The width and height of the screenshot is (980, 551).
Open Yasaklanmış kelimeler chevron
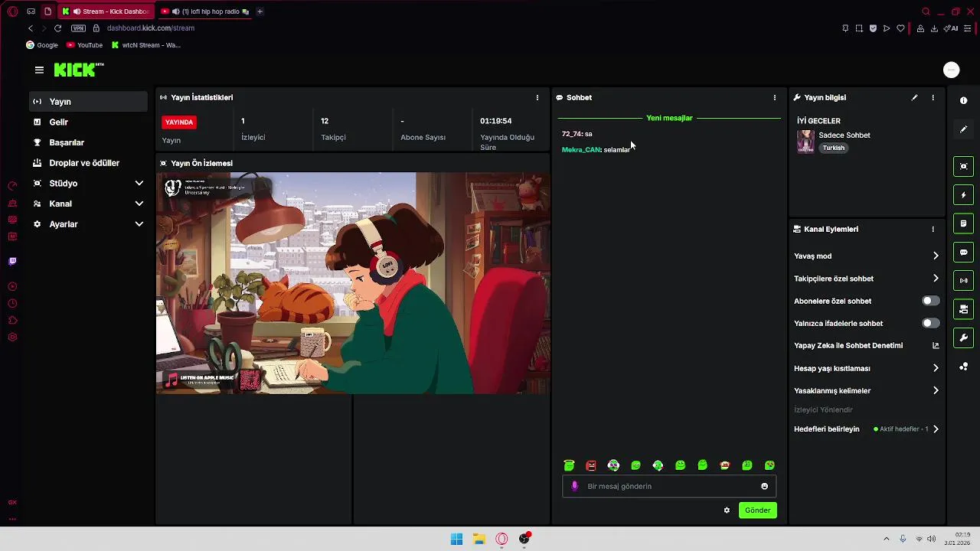point(935,390)
